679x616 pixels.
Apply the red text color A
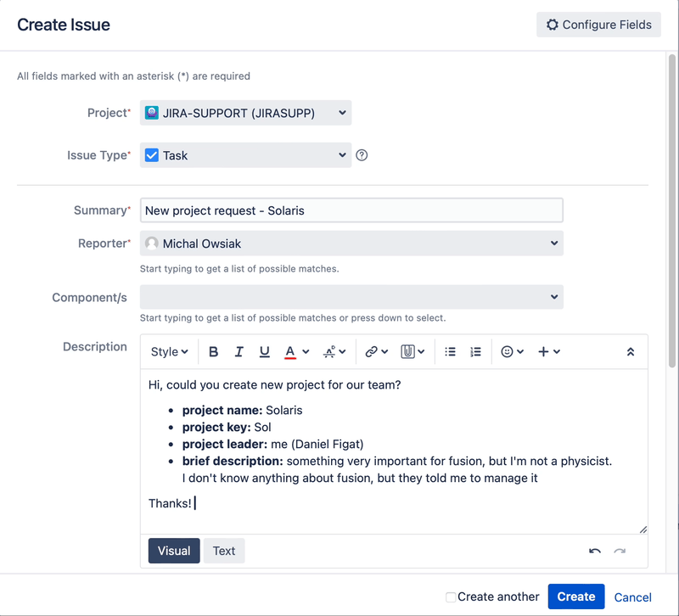pyautogui.click(x=290, y=352)
